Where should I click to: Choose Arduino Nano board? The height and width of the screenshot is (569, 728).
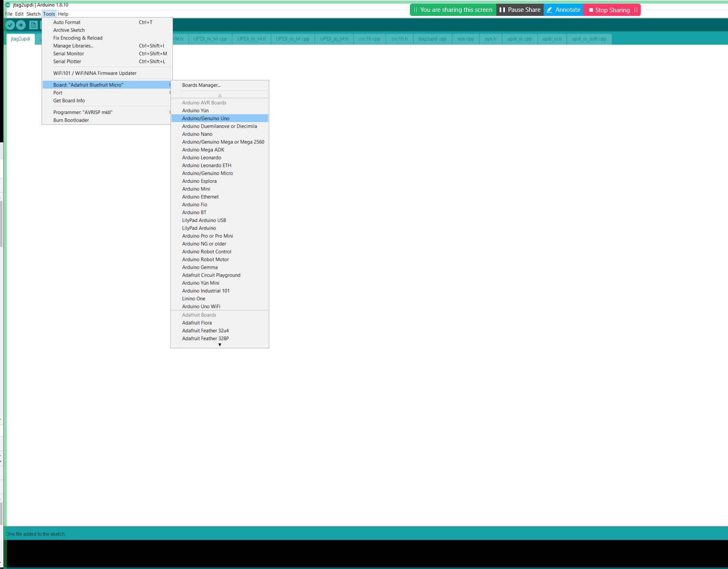(x=220, y=134)
